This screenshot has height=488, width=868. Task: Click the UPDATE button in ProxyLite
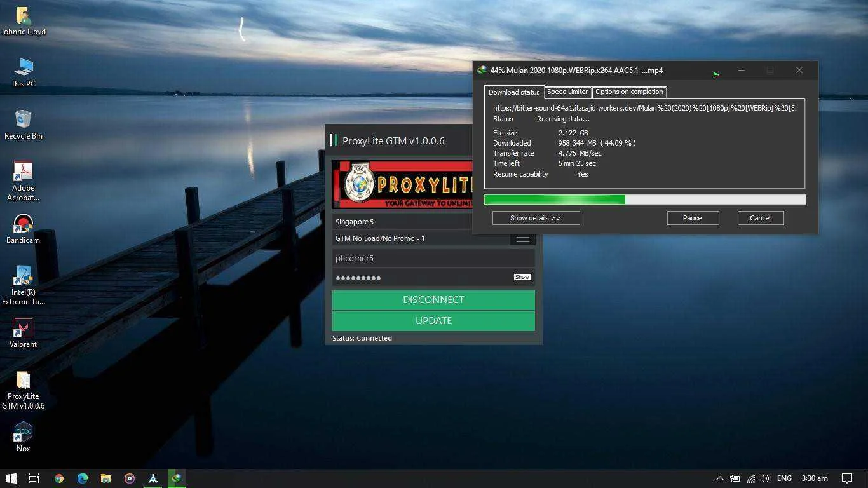(433, 321)
